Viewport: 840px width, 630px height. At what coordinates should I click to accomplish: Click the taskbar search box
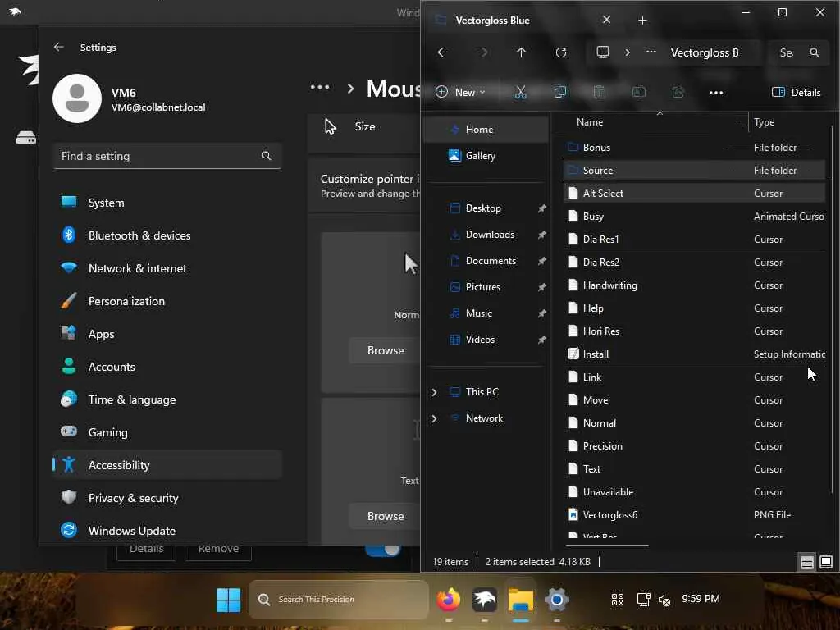click(339, 600)
